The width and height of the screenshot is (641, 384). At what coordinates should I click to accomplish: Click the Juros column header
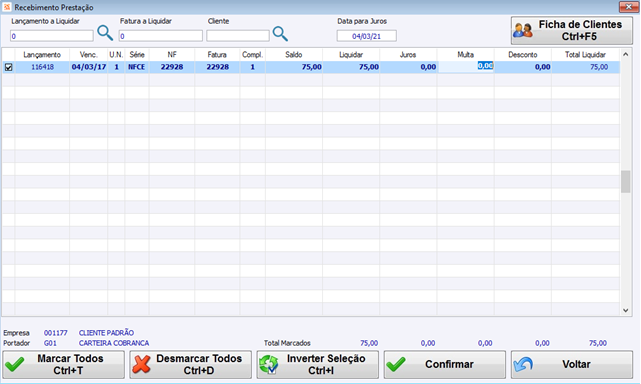coord(408,55)
